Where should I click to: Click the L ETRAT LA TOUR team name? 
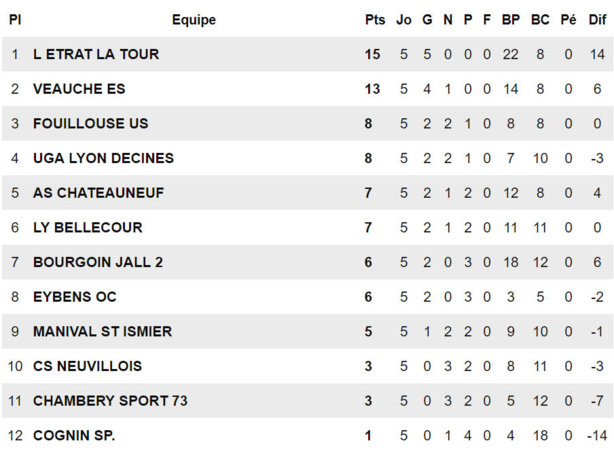click(95, 54)
